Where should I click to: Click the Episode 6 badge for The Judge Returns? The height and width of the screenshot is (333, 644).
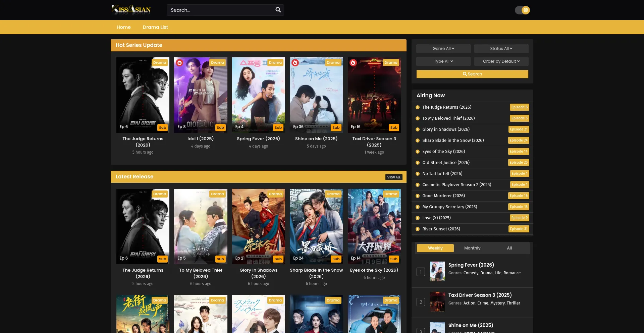click(x=520, y=107)
